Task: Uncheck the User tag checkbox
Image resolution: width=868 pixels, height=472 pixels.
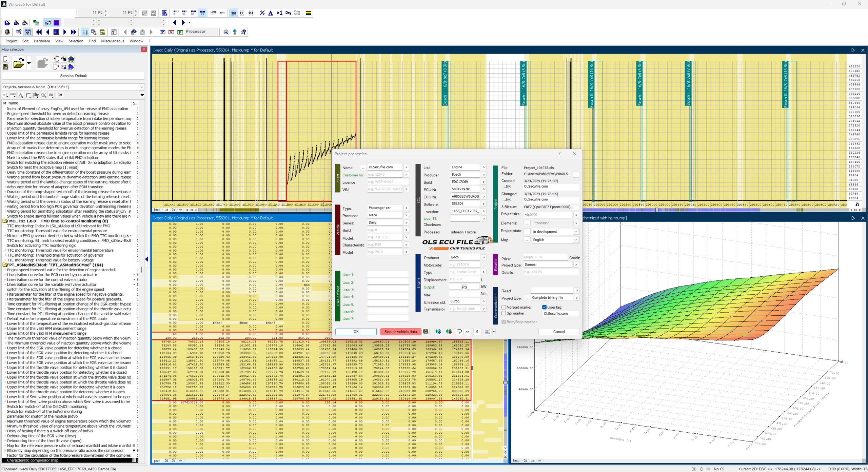Action: (544, 307)
